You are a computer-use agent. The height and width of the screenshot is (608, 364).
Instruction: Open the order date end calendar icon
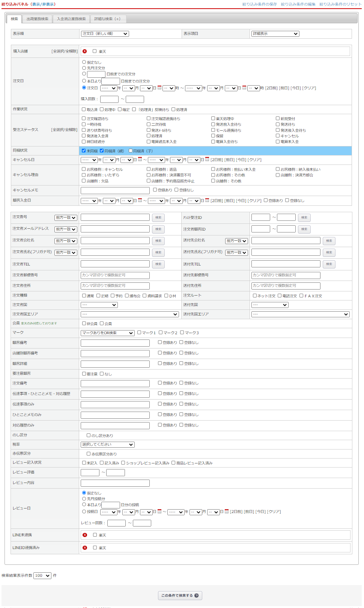(x=244, y=88)
